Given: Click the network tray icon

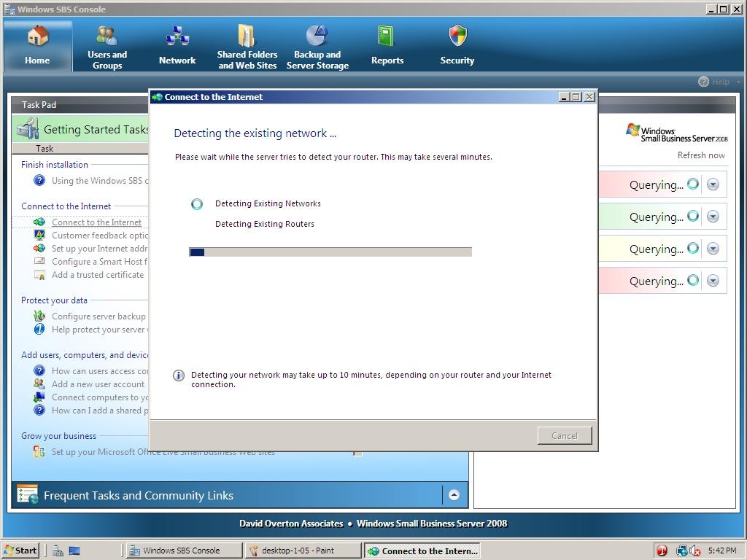Looking at the screenshot, I should (x=682, y=551).
